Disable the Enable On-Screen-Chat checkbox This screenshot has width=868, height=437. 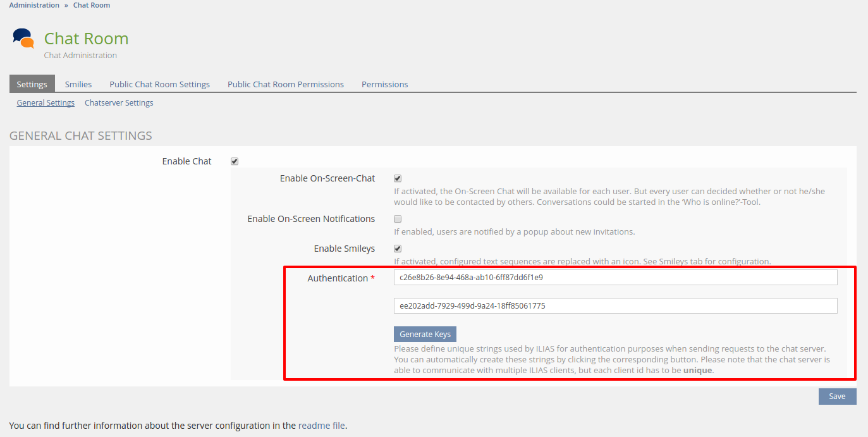[398, 178]
